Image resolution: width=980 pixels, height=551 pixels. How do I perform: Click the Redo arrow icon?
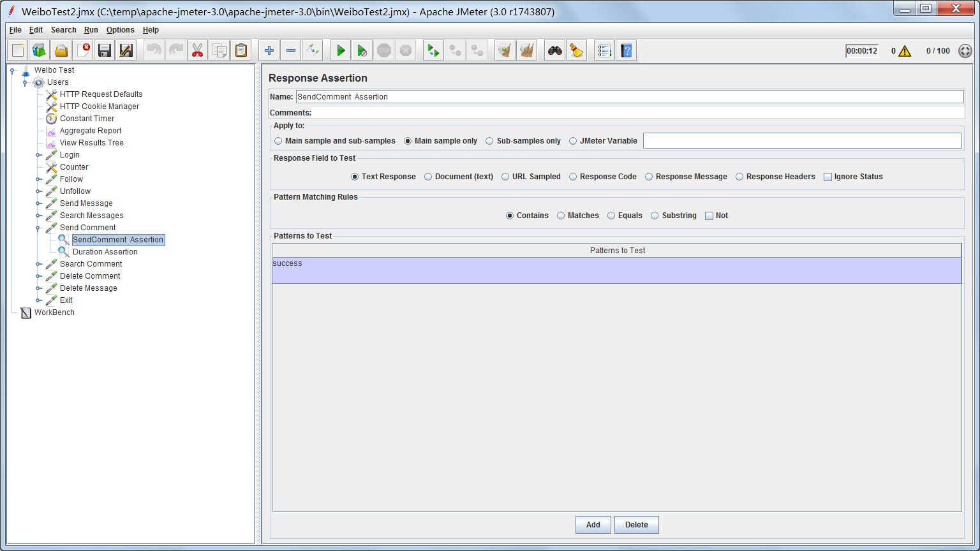pos(175,50)
